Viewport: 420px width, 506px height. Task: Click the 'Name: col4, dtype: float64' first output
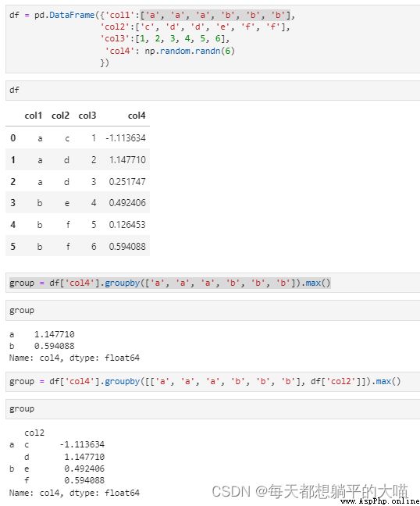74,358
